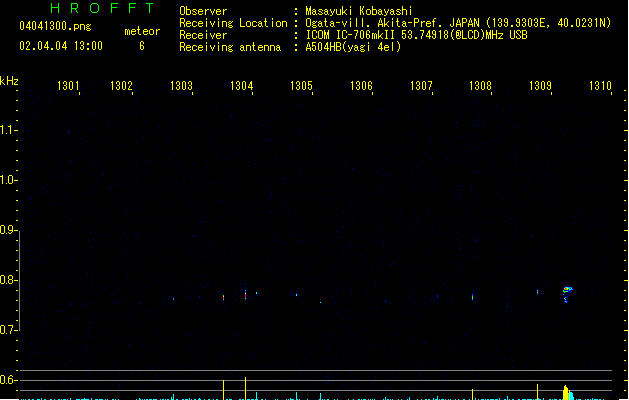Click the Receiving antenna label
The image size is (629, 400).
[x=230, y=47]
